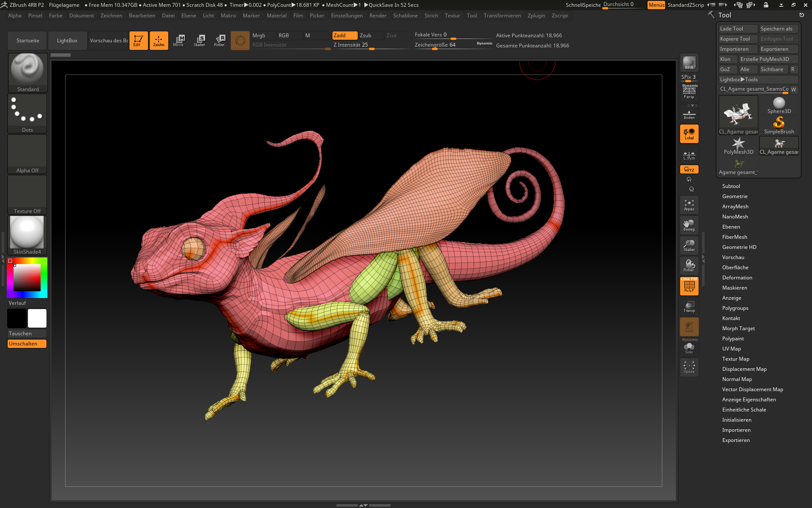Expand the Subtool section
This screenshot has height=508, width=812.
pyautogui.click(x=731, y=186)
